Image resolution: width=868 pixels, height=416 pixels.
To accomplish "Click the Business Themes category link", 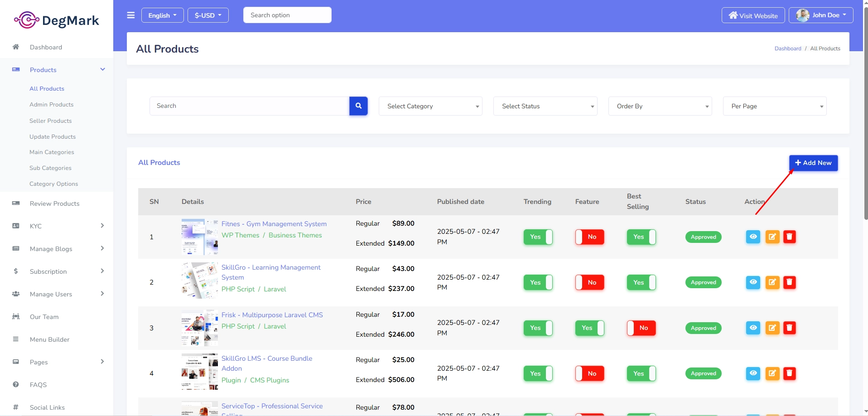I will tap(295, 235).
